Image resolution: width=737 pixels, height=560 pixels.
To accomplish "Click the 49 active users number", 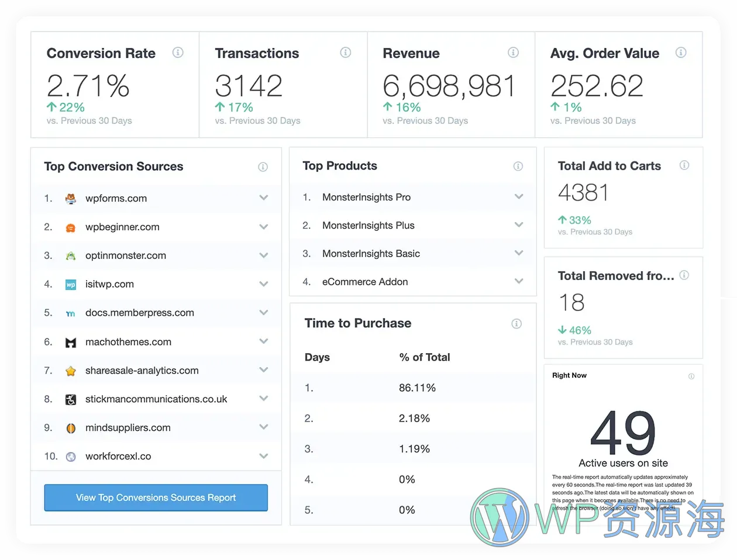I will click(623, 433).
